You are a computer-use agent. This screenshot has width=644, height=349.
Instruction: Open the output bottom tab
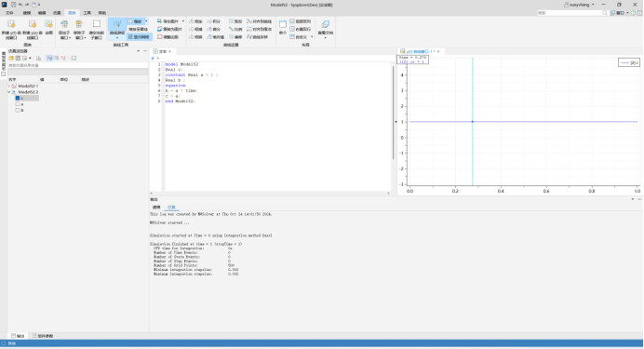point(18,336)
